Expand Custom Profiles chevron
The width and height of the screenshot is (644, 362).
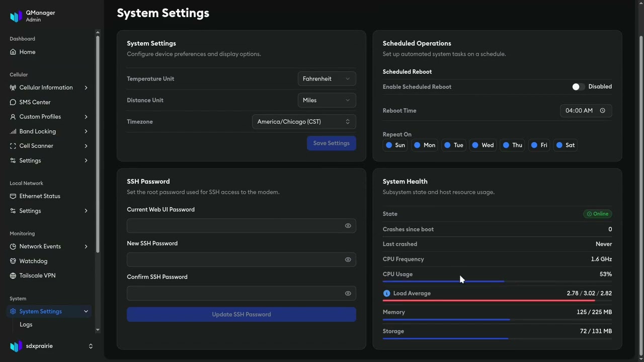[86, 117]
